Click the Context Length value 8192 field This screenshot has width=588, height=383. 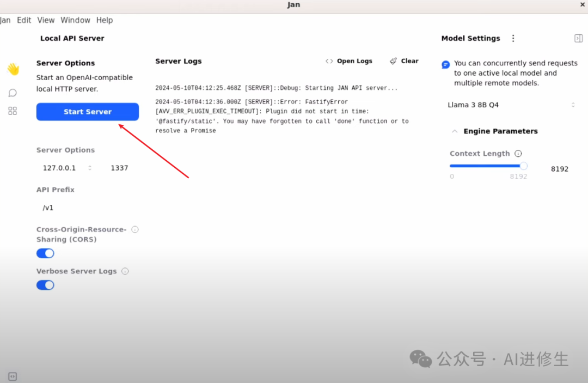coord(560,169)
